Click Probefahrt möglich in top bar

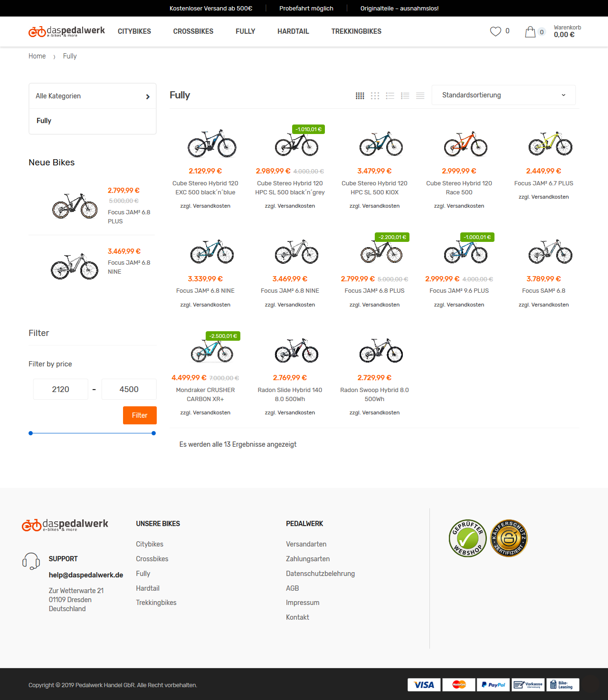[x=306, y=9]
